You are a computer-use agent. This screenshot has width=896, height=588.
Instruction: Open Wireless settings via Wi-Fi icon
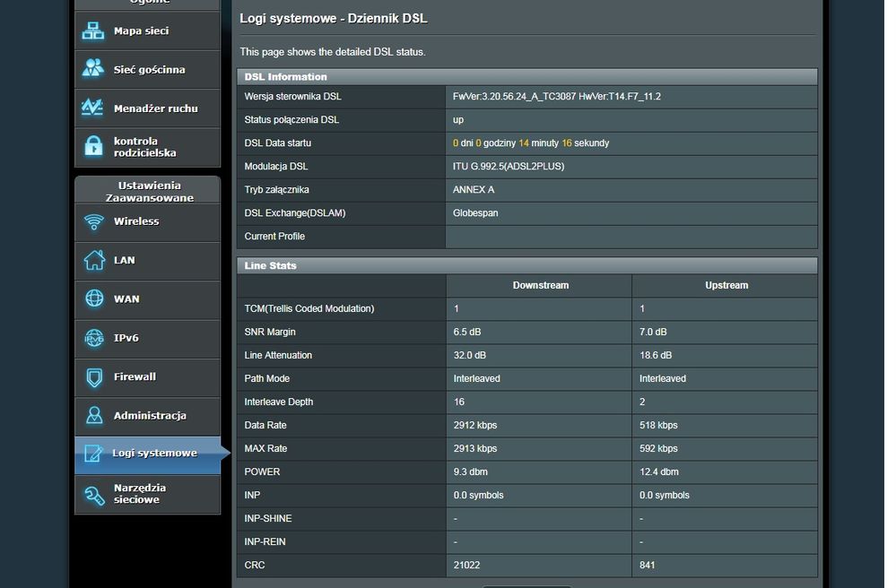pyautogui.click(x=93, y=221)
